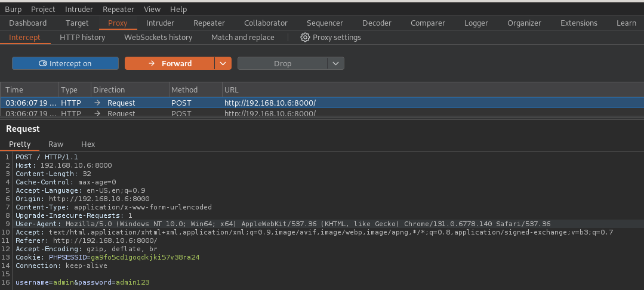This screenshot has width=644, height=290.
Task: Select the Pretty request view tab
Action: 20,144
